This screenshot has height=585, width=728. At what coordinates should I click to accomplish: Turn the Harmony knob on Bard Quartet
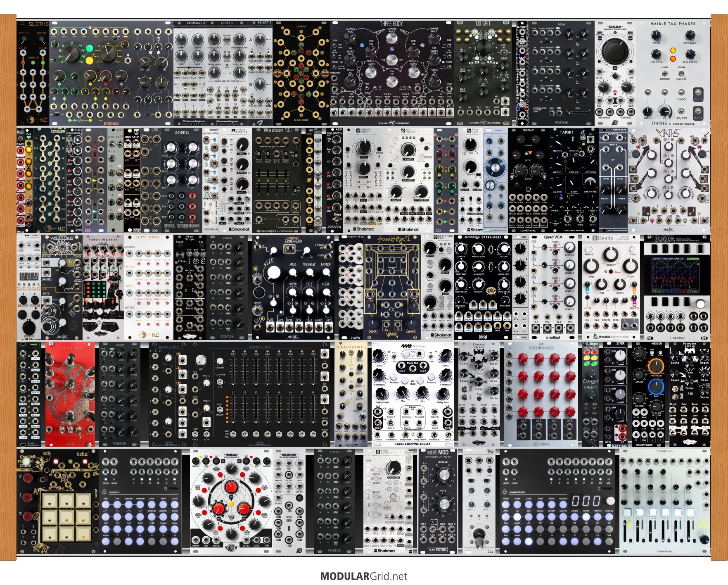click(x=394, y=467)
